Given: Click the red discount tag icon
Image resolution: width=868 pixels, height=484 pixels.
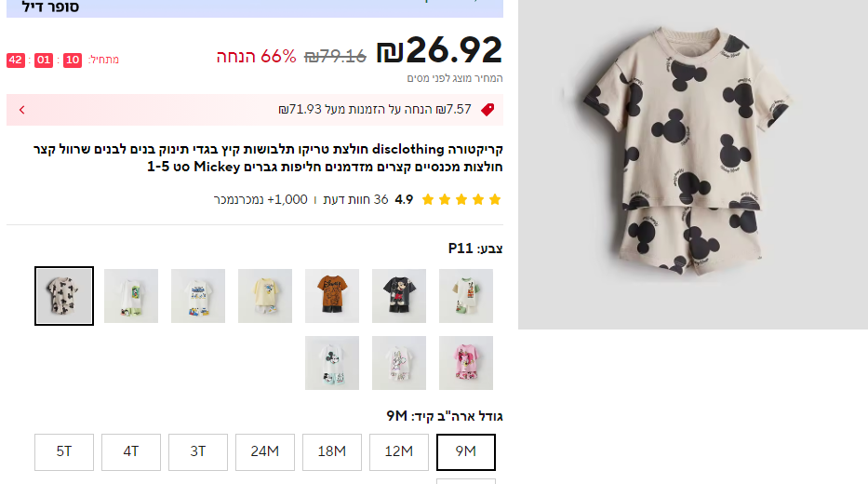Looking at the screenshot, I should point(487,110).
